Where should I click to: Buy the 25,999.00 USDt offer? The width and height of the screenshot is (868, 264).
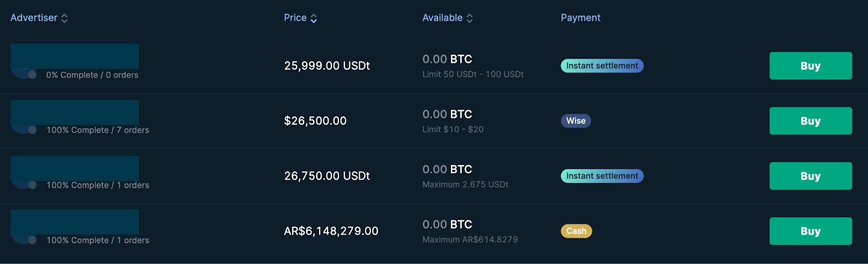[x=810, y=66]
